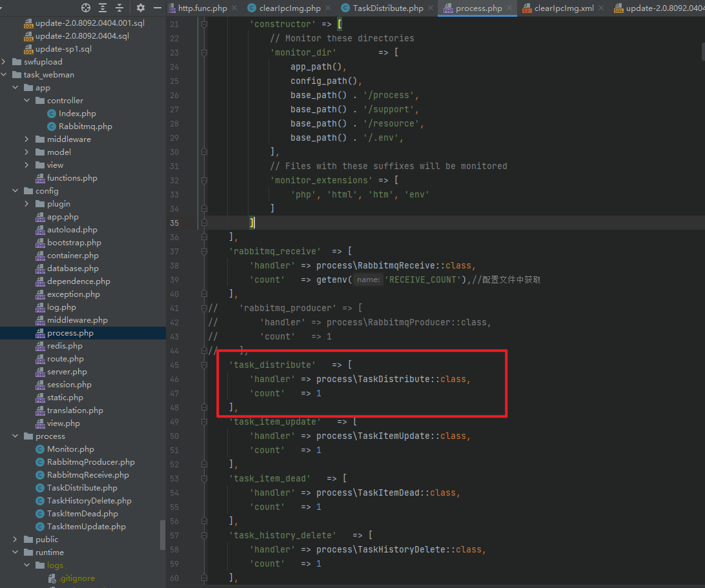Open app.php config file
Image resolution: width=705 pixels, height=588 pixels.
(63, 217)
